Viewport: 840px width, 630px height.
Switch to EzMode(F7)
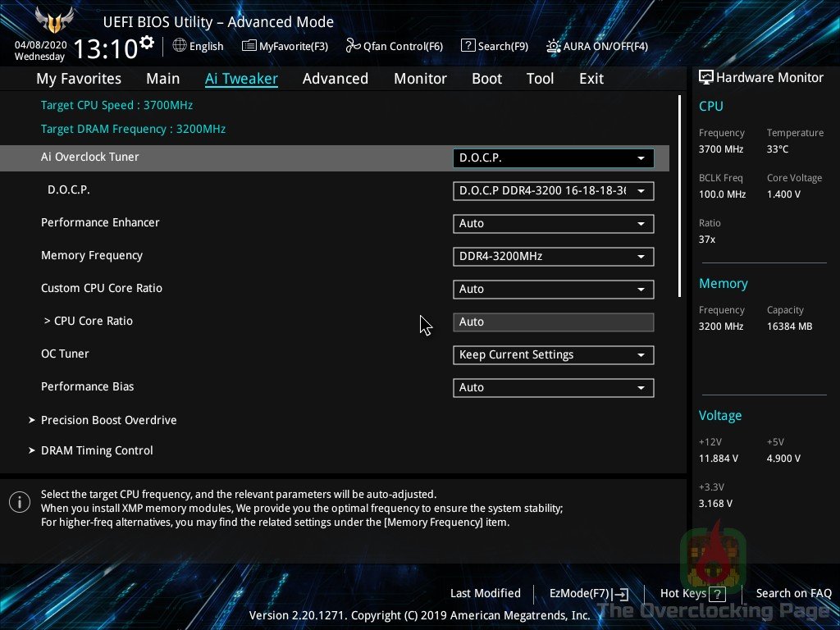[x=588, y=594]
